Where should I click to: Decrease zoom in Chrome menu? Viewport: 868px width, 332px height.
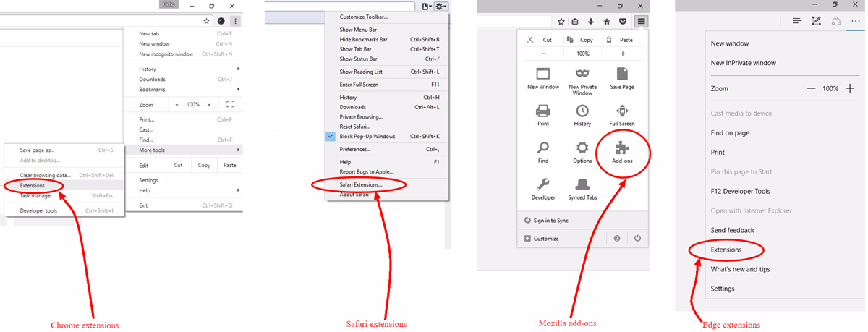pyautogui.click(x=178, y=105)
